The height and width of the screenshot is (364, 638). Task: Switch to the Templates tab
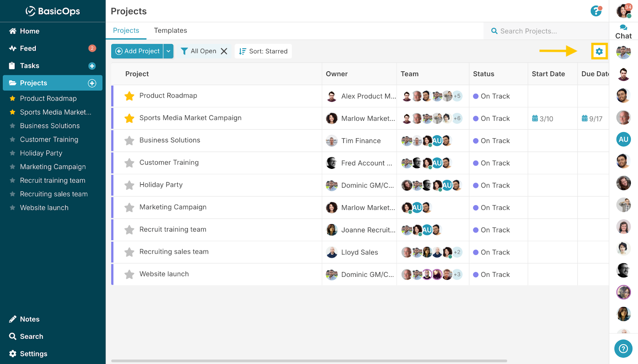(170, 31)
